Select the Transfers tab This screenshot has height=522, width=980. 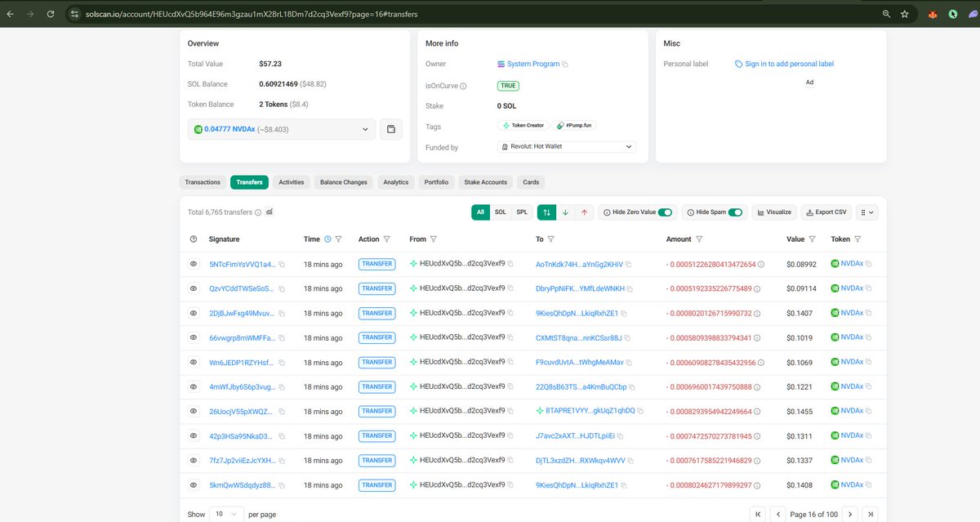point(249,182)
